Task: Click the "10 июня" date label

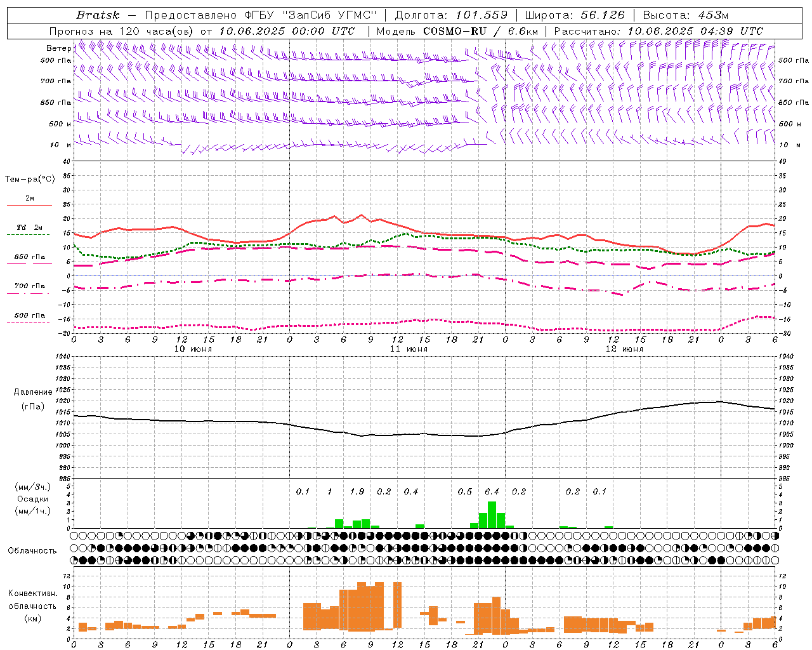Action: coord(193,349)
